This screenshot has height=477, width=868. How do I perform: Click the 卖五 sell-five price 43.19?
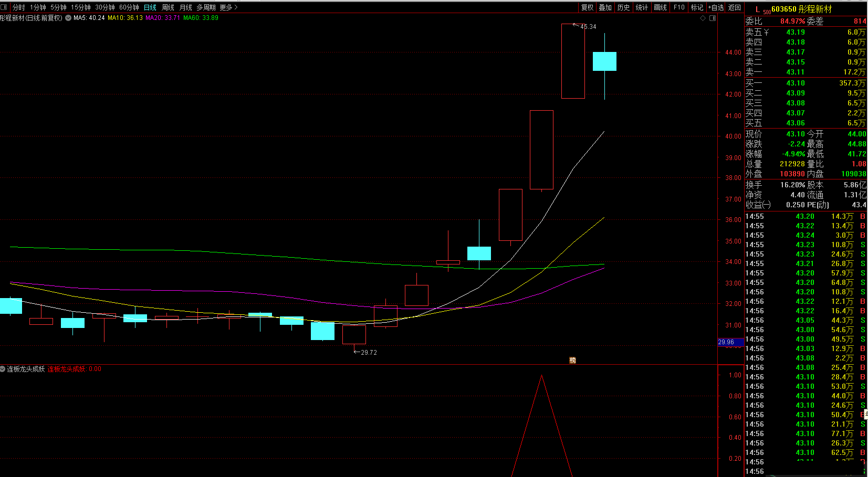[795, 32]
